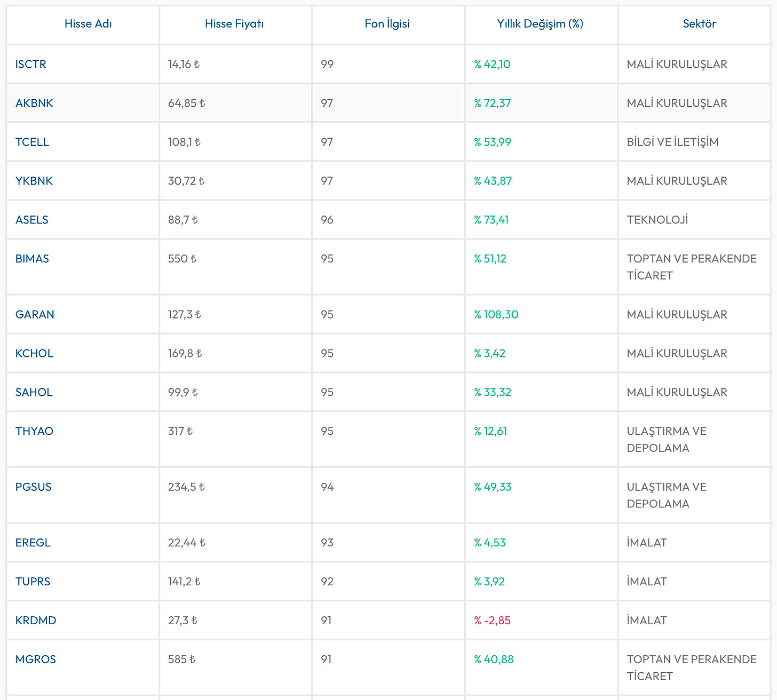The height and width of the screenshot is (700, 777).
Task: Open the YKBNK stock link
Action: (34, 181)
